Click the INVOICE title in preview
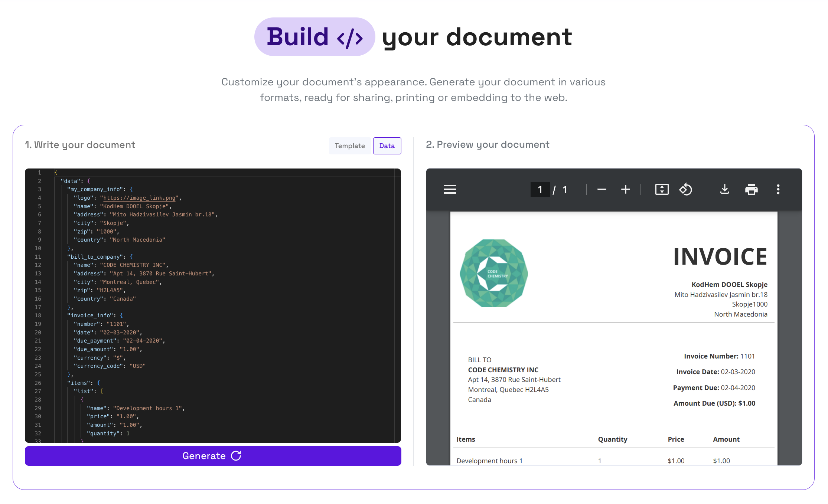Screen dimensions: 828x504 (x=720, y=256)
